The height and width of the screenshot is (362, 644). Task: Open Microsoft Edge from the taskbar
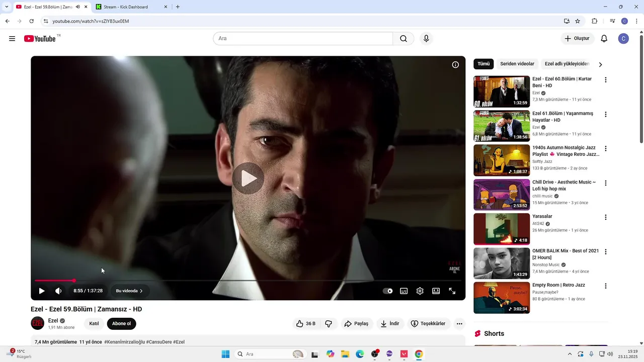[360, 354]
